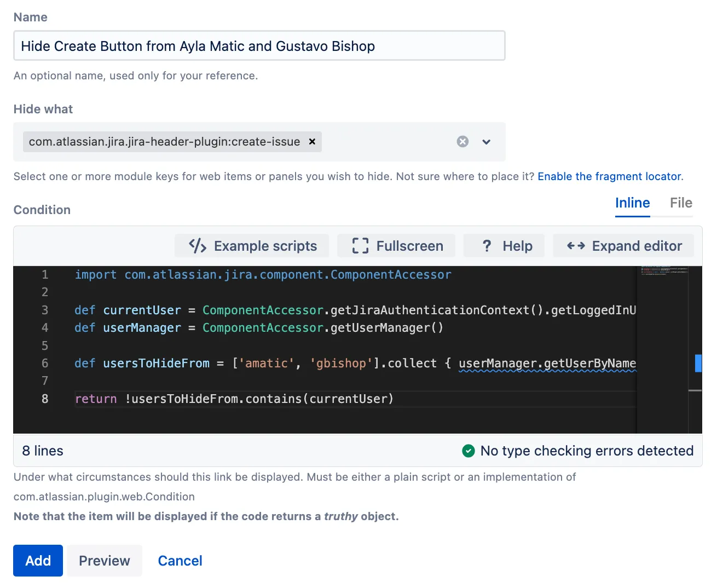Open the Enable the fragment locator link
The height and width of the screenshot is (588, 717).
[x=610, y=176]
